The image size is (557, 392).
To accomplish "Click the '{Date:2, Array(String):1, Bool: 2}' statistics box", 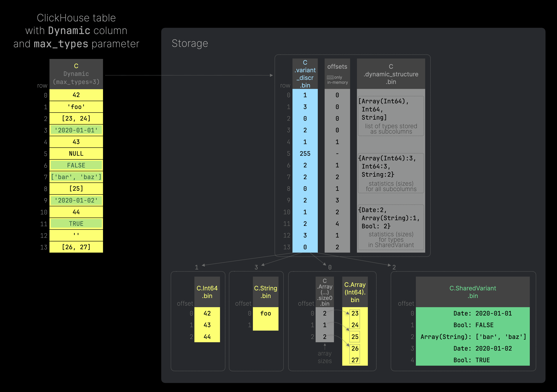I will (391, 227).
